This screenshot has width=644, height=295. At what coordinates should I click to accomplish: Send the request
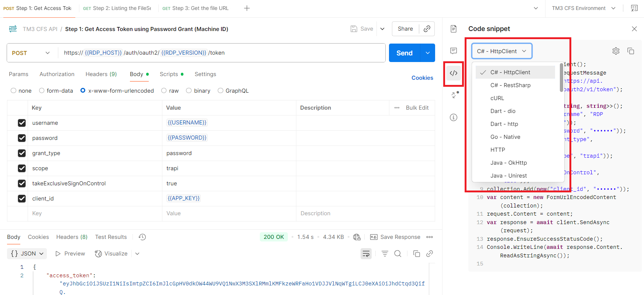tap(404, 53)
